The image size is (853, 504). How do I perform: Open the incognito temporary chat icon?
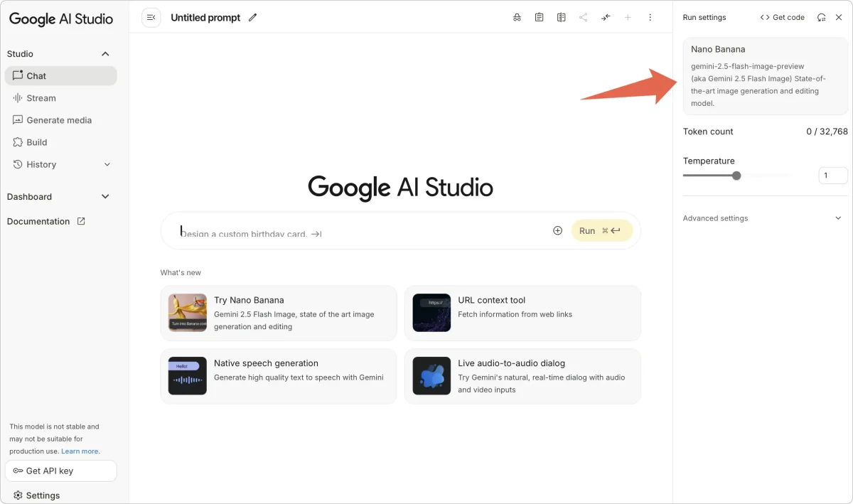click(x=517, y=17)
